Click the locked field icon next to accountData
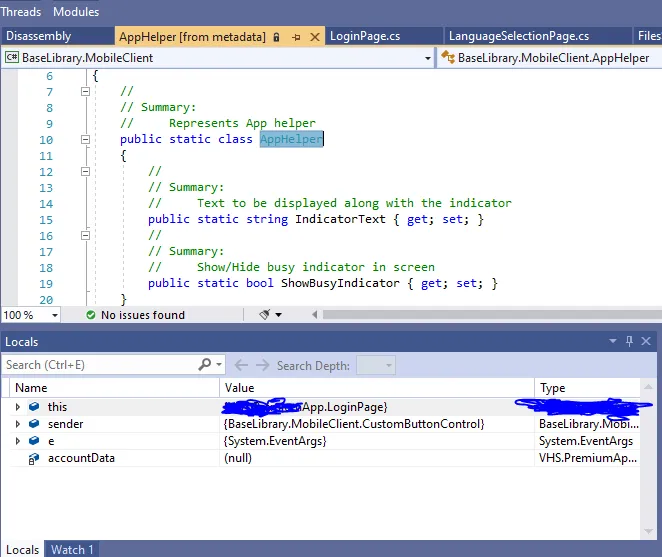The image size is (662, 557). 34,458
